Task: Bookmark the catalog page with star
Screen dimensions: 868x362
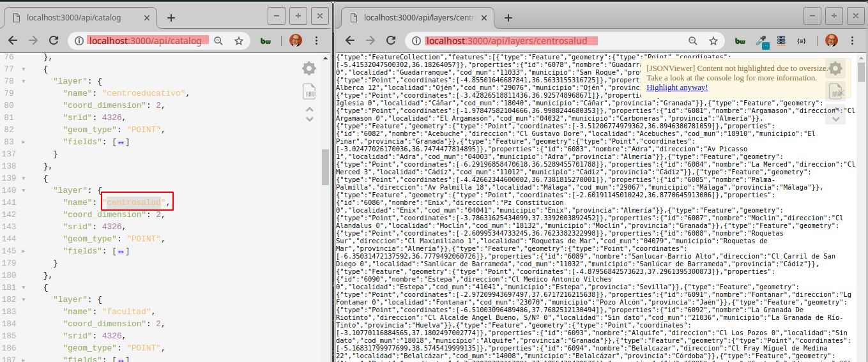Action: (239, 41)
